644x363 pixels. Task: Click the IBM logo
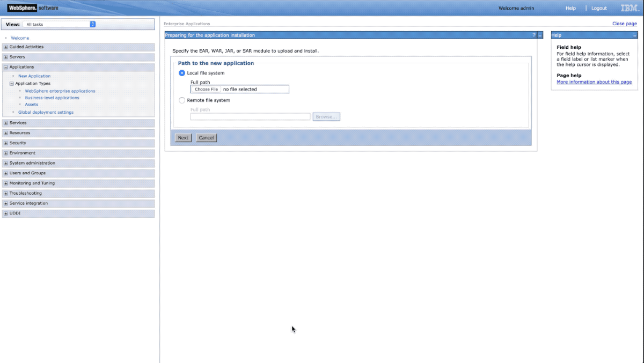630,8
